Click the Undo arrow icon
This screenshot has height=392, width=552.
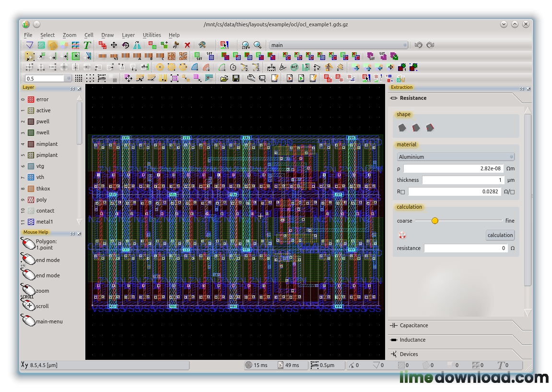click(x=418, y=45)
